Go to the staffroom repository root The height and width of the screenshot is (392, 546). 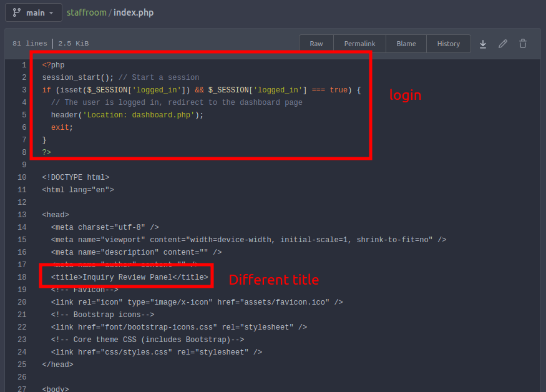[87, 12]
